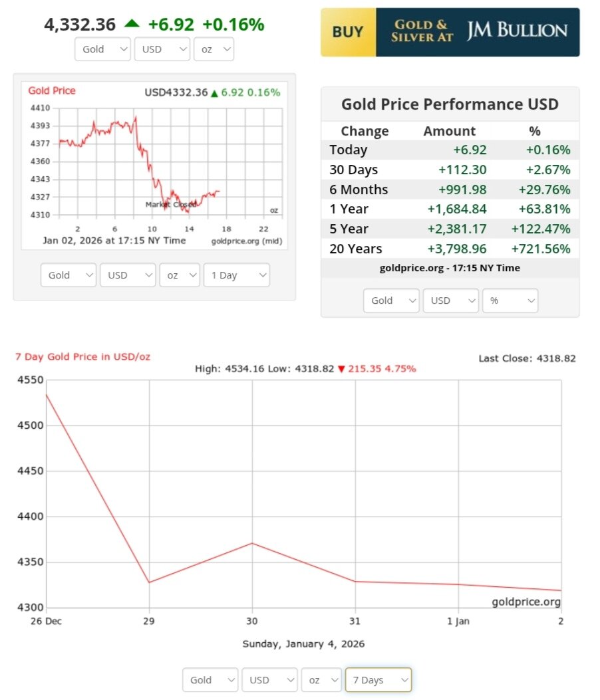Image resolution: width=600 pixels, height=700 pixels.
Task: Click the goldprice.org watermark in the 7-day chart
Action: [x=525, y=602]
